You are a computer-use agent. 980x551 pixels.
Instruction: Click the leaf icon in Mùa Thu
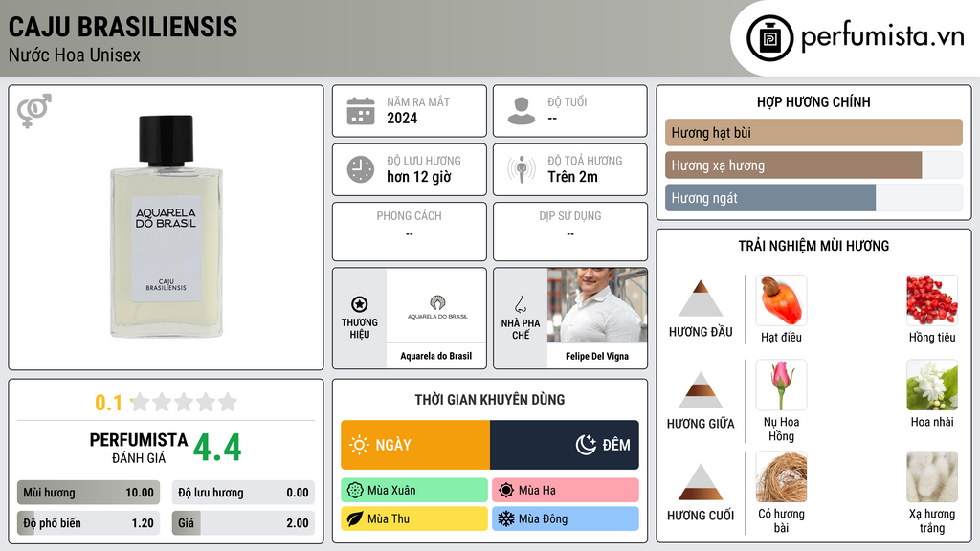354,518
